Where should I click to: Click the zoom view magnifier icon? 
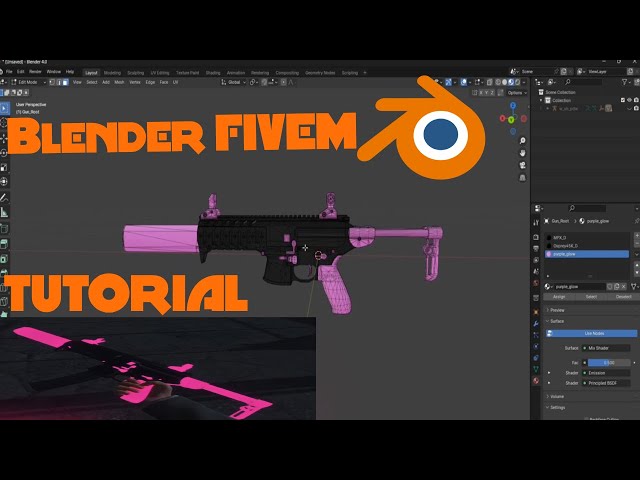click(522, 141)
